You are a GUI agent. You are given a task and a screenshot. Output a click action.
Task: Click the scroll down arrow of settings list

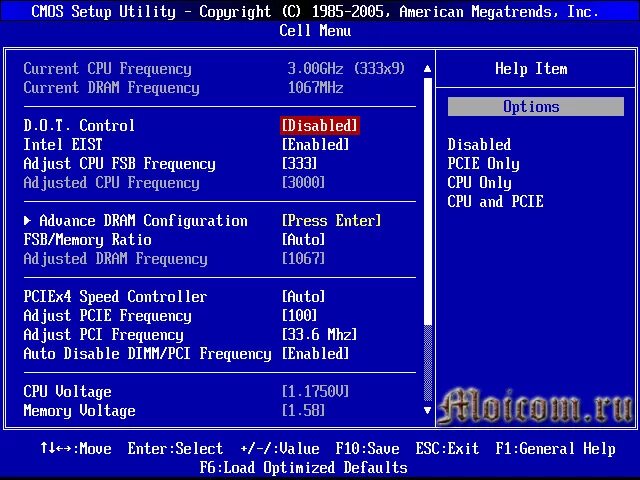(427, 410)
